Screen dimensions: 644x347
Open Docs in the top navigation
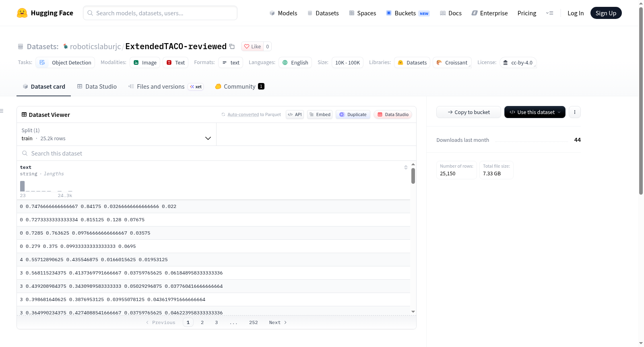(x=450, y=13)
